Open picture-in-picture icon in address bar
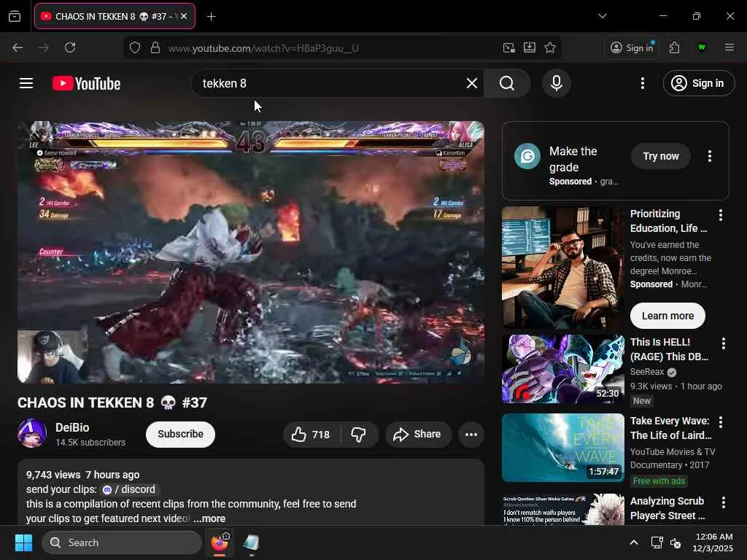Image resolution: width=747 pixels, height=560 pixels. click(x=508, y=47)
